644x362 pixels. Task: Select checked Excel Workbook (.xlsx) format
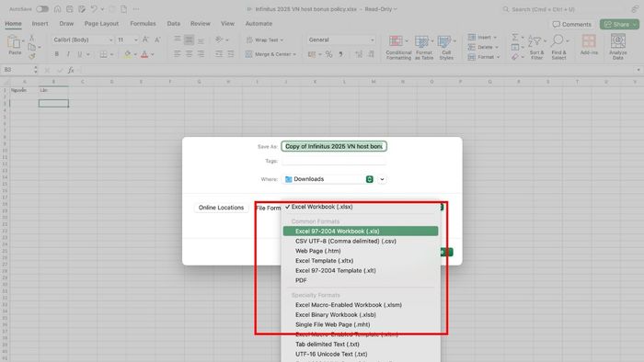pos(361,207)
